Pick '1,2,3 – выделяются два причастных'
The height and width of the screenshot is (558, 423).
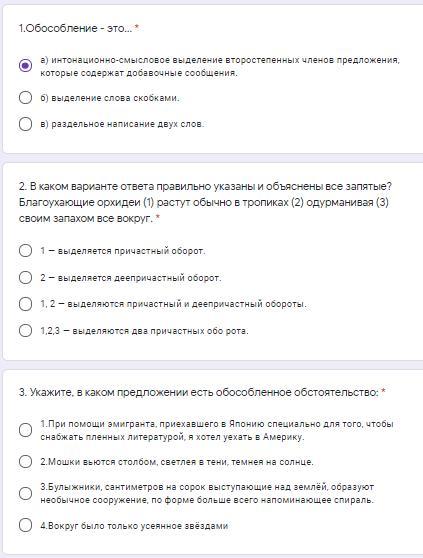[25, 330]
